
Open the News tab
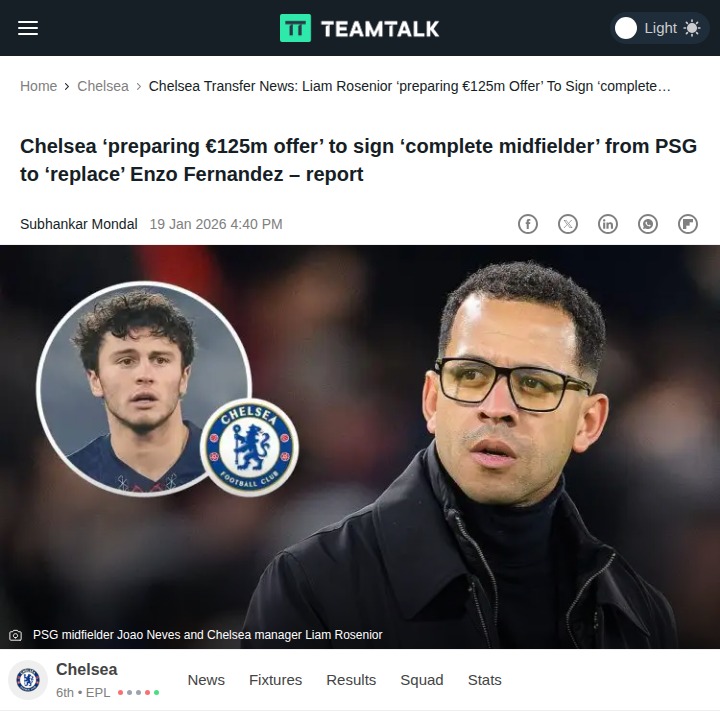pyautogui.click(x=206, y=680)
